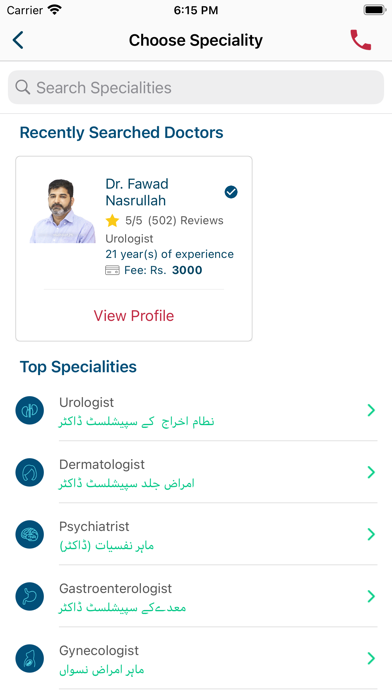Tap the Dermatologist skin icon
This screenshot has height=696, width=392.
coord(29,472)
